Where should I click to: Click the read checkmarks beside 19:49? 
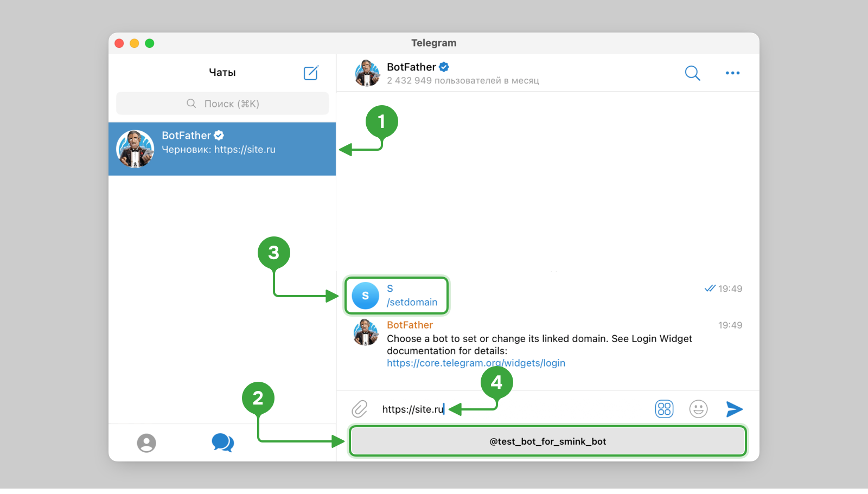pyautogui.click(x=710, y=288)
